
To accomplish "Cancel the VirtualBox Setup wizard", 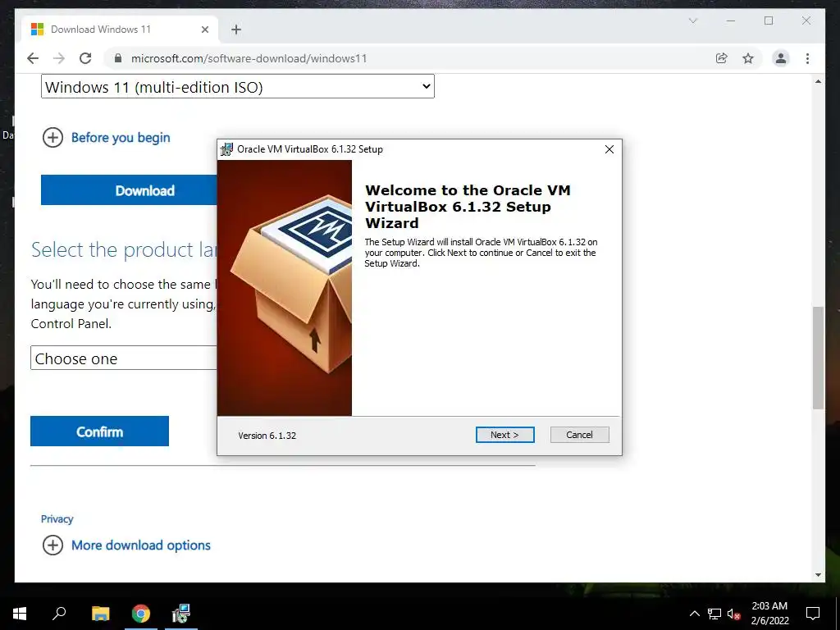I will point(579,435).
